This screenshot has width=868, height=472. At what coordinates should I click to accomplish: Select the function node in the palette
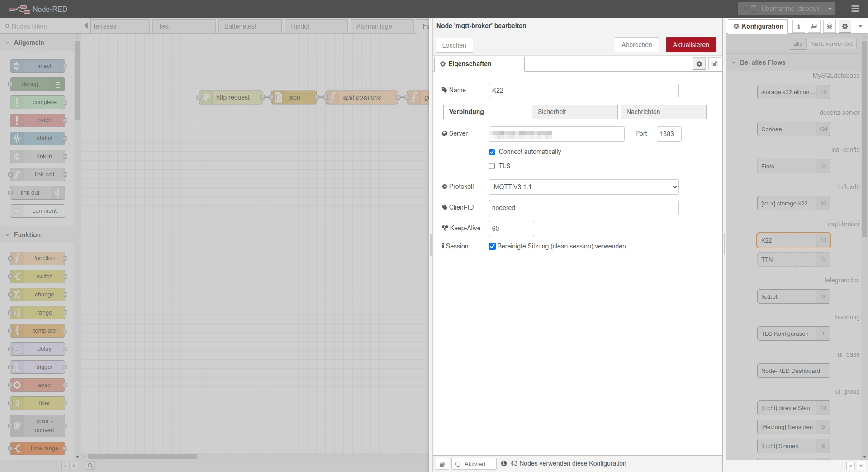coord(38,258)
